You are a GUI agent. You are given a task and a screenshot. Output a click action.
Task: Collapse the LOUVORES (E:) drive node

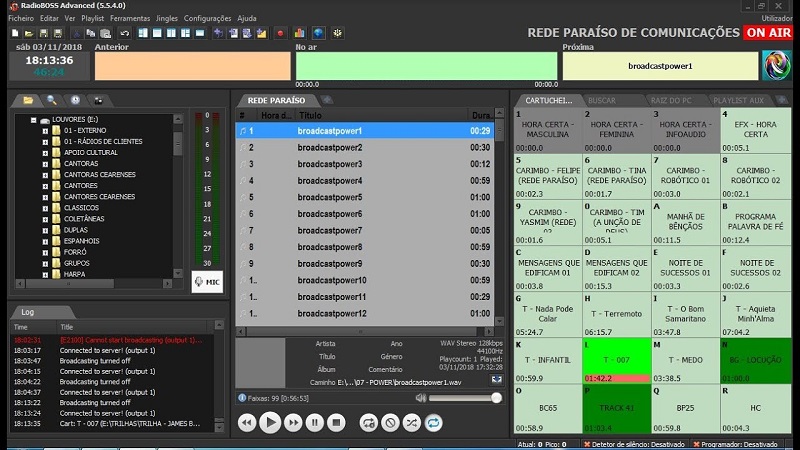(34, 119)
